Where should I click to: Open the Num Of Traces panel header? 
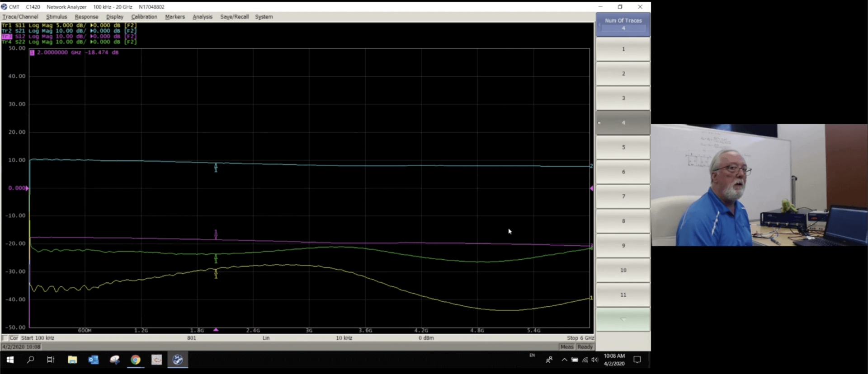(x=623, y=24)
